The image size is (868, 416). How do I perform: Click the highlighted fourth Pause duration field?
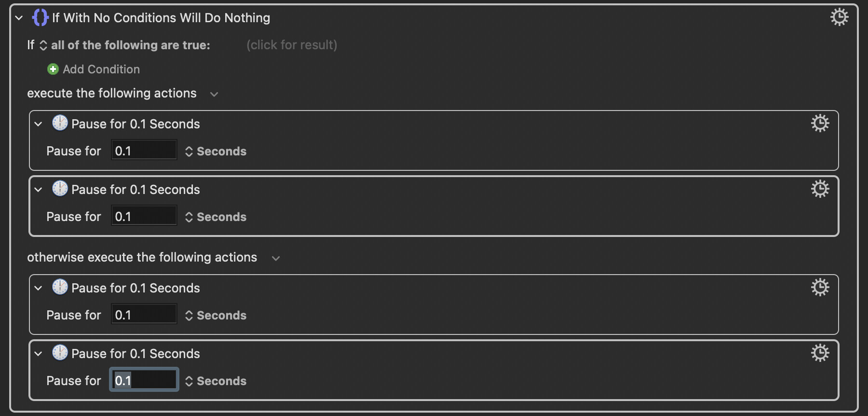[144, 381]
